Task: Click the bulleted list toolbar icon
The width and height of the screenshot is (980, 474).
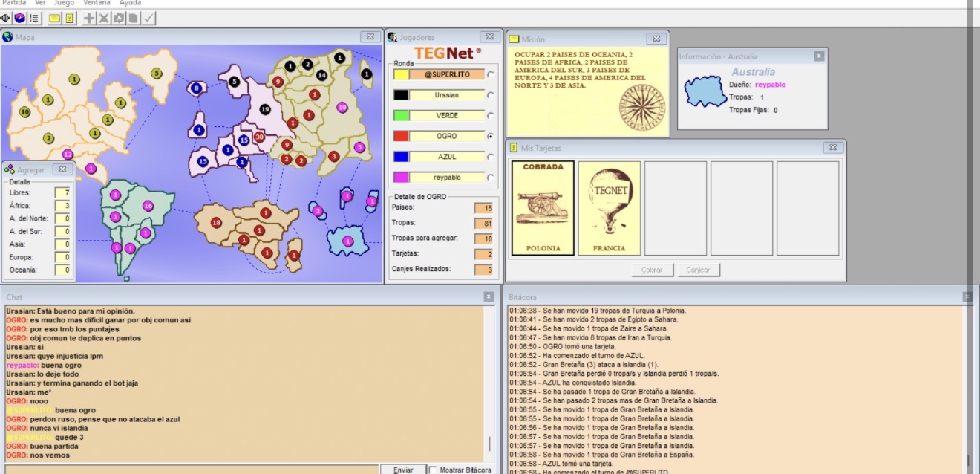Action: coord(34,18)
